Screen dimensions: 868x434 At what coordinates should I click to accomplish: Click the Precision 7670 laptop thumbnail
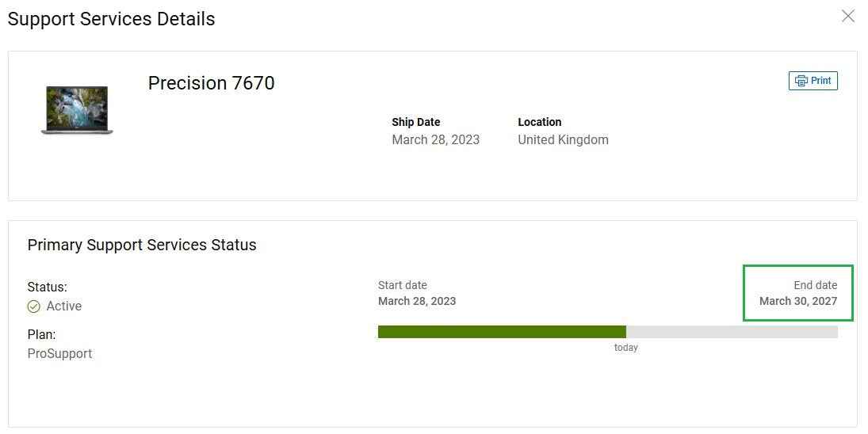coord(77,110)
